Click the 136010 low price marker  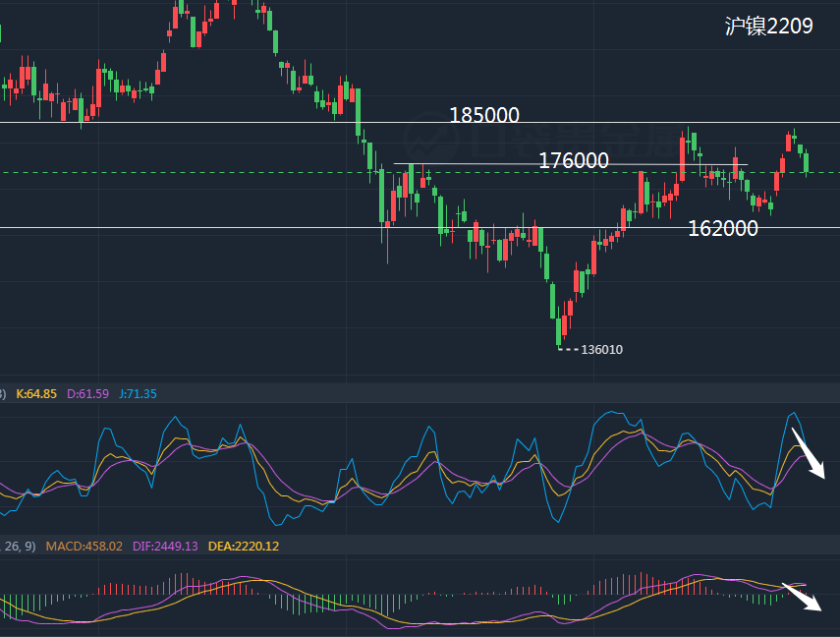(601, 350)
